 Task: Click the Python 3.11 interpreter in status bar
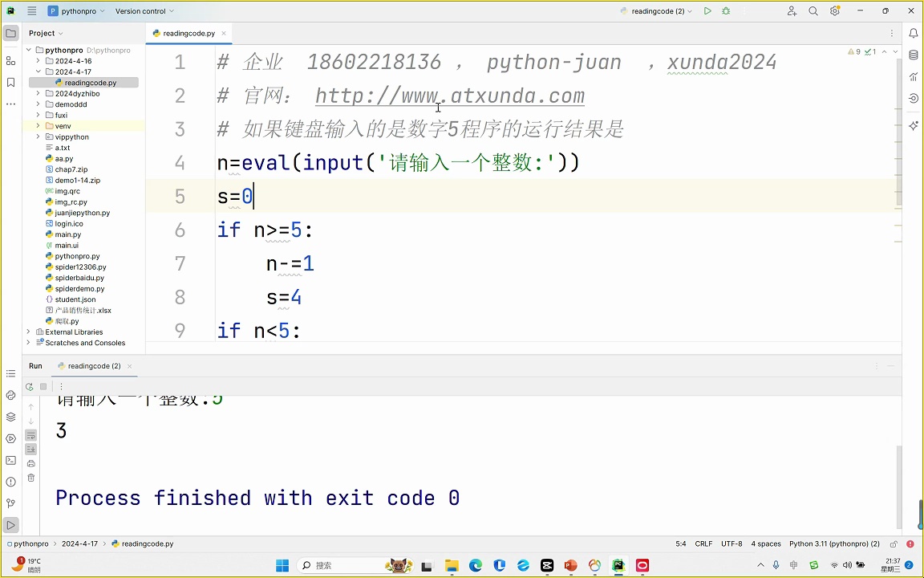pyautogui.click(x=834, y=543)
